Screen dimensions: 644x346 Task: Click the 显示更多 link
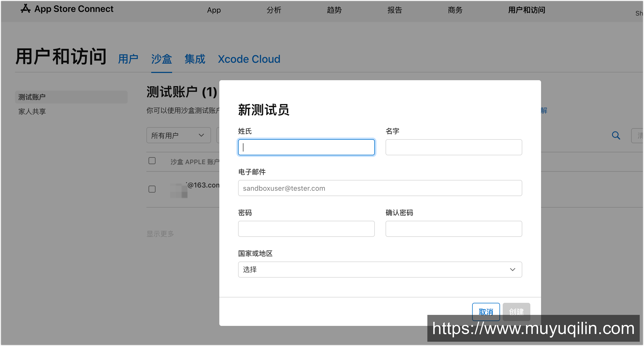point(160,234)
